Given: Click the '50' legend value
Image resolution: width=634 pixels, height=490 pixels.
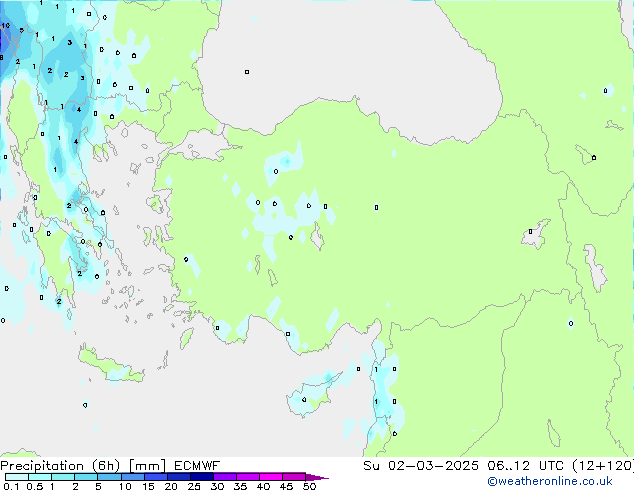Looking at the screenshot, I should 310,486.
